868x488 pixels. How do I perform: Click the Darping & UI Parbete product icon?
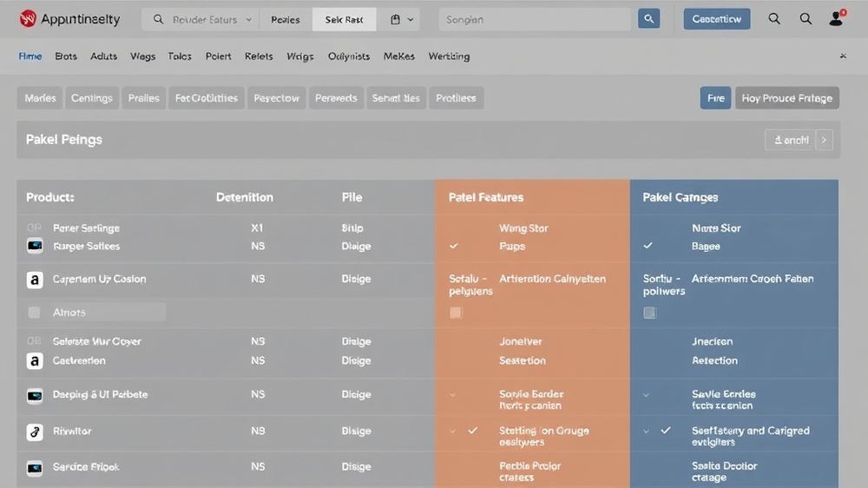click(x=35, y=395)
